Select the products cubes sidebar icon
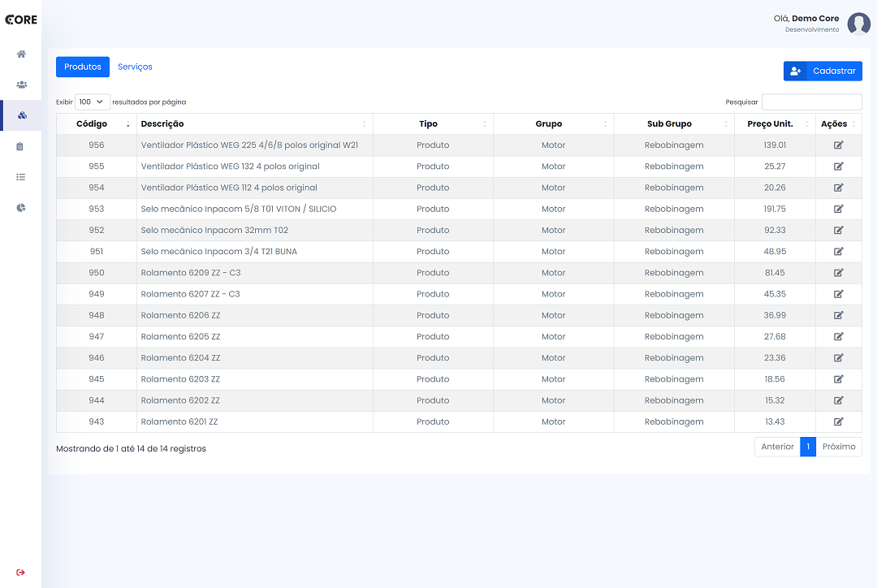 coord(22,115)
